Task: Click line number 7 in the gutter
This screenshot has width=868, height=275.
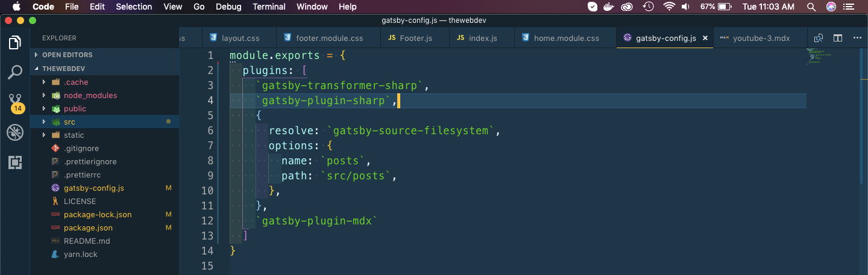Action: [210, 146]
